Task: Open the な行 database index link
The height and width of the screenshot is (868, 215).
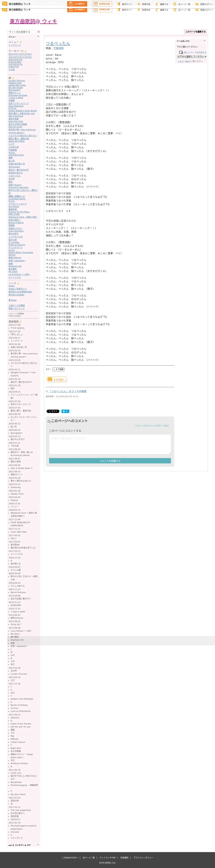Action: 30,54
